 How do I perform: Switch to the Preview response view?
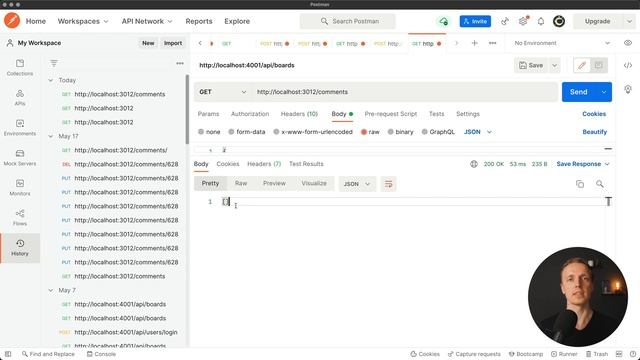tap(274, 184)
